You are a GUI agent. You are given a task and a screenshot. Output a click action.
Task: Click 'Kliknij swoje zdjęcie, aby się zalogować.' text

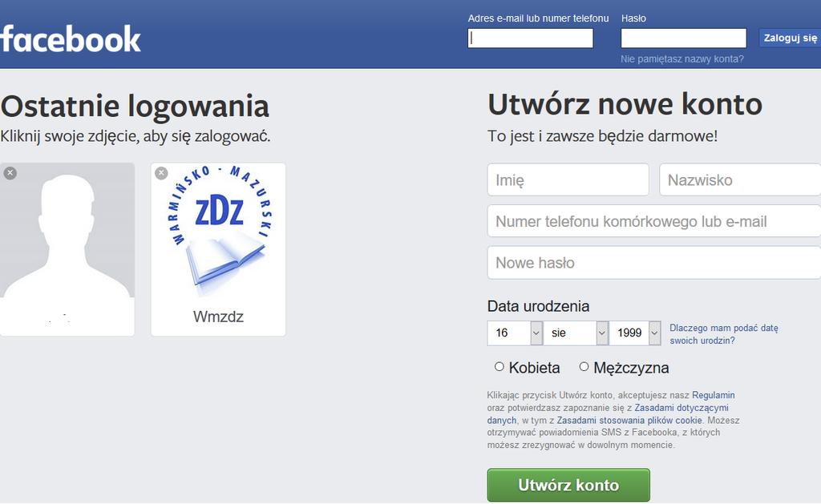tap(135, 136)
